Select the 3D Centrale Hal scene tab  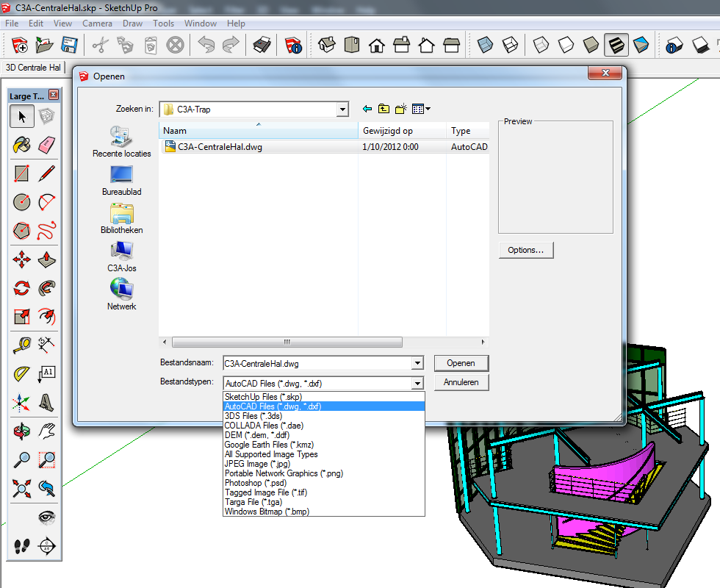tap(33, 68)
